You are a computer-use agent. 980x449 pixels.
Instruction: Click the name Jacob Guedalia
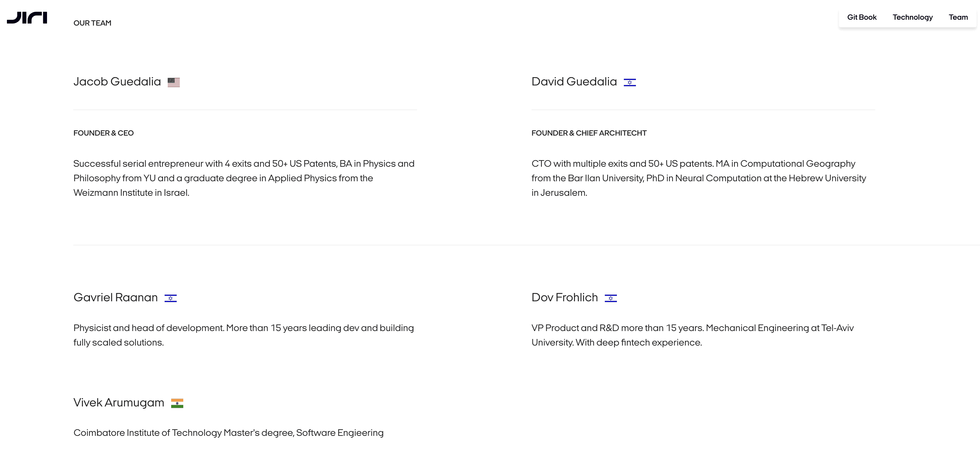[117, 81]
